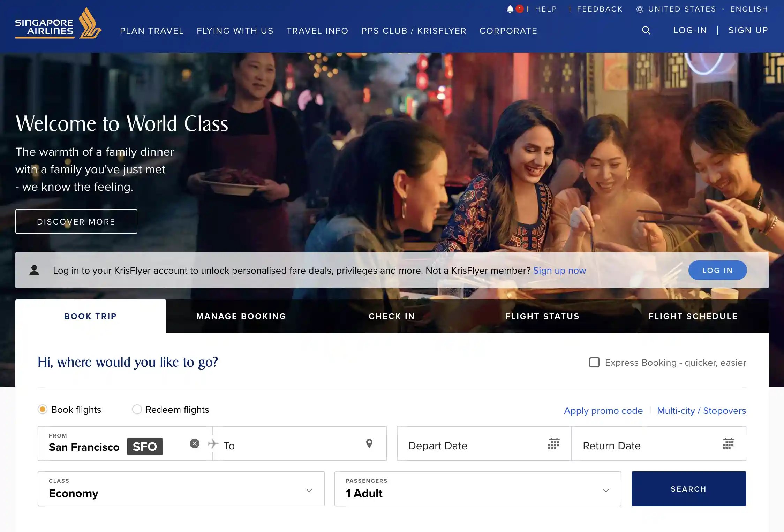This screenshot has height=532, width=784.
Task: Expand the Passengers 1 Adult dropdown
Action: coord(478,489)
